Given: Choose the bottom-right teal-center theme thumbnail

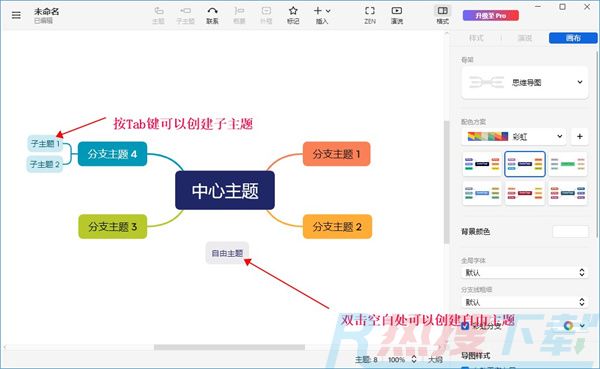Looking at the screenshot, I should click(x=568, y=193).
